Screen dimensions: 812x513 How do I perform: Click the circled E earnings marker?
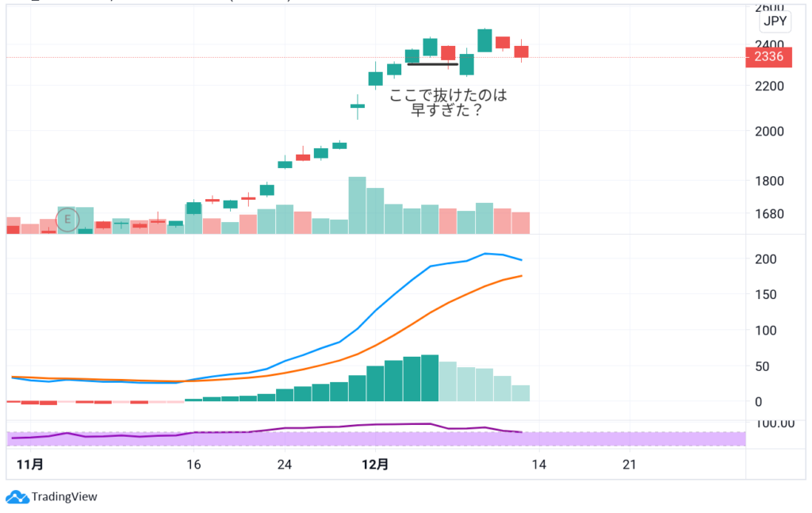tap(67, 218)
